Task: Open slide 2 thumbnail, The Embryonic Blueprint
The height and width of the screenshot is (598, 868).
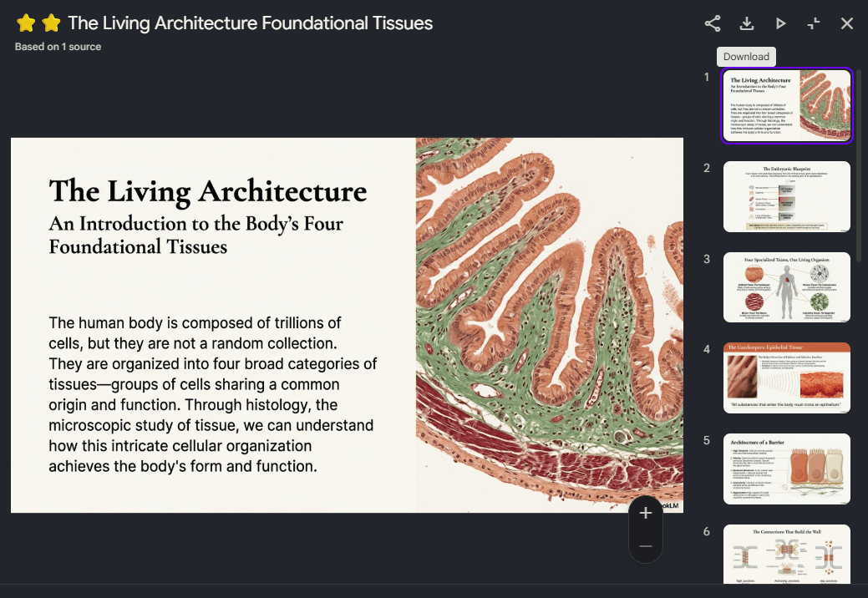Action: click(786, 196)
